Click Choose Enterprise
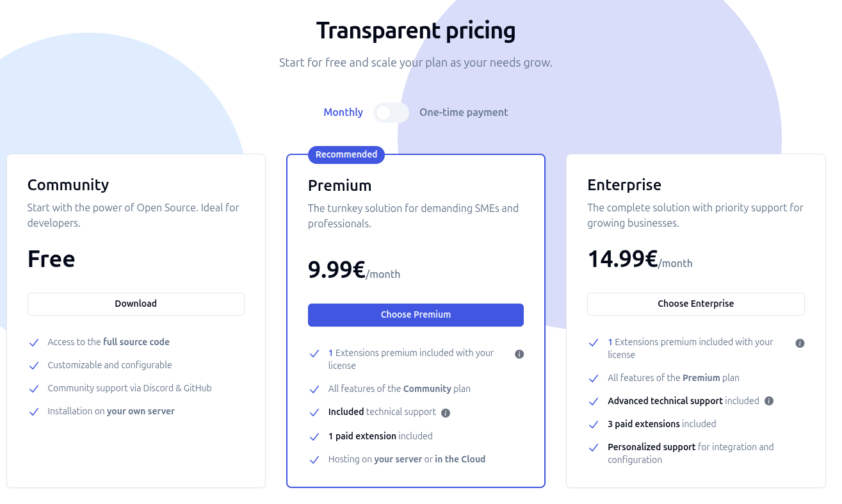 (x=695, y=304)
